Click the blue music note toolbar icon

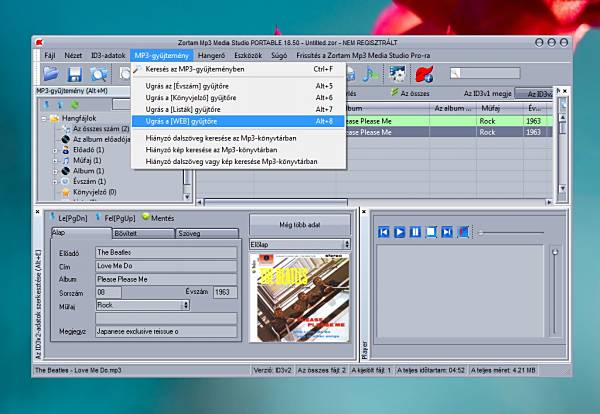(370, 74)
